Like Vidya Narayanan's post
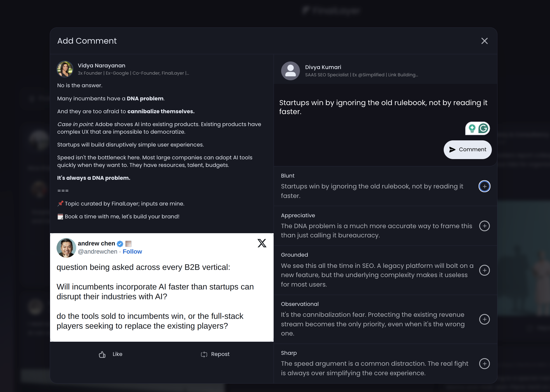Screen dimensions: 550x392 (x=111, y=354)
